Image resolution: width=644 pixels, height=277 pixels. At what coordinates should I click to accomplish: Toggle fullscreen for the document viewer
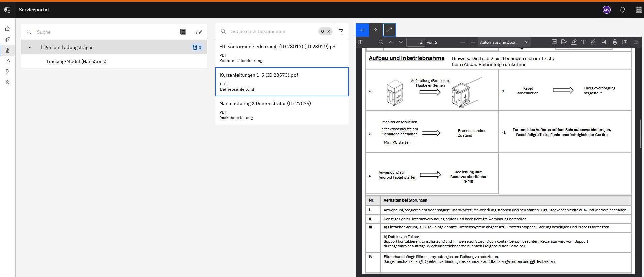coord(389,30)
